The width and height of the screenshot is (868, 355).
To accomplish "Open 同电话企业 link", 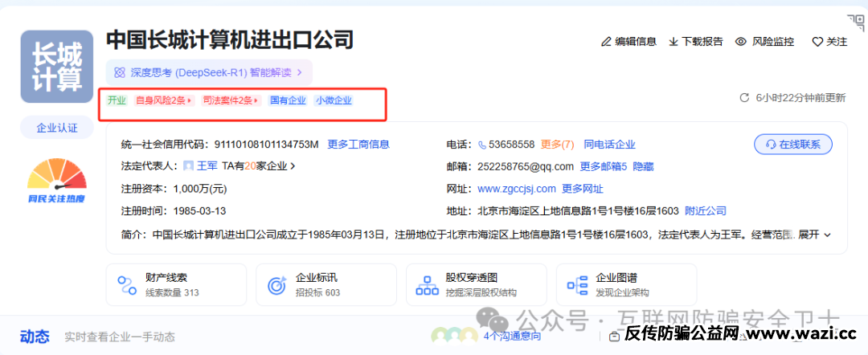I will pyautogui.click(x=609, y=145).
